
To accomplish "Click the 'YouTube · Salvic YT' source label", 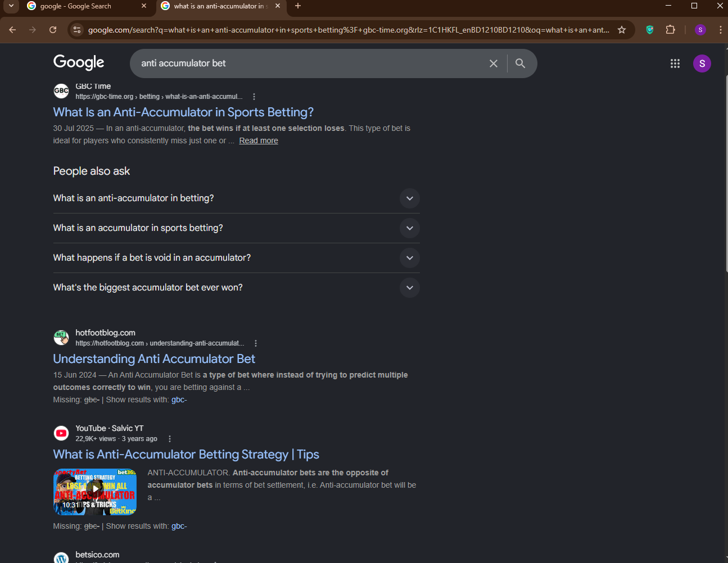I will pyautogui.click(x=110, y=428).
